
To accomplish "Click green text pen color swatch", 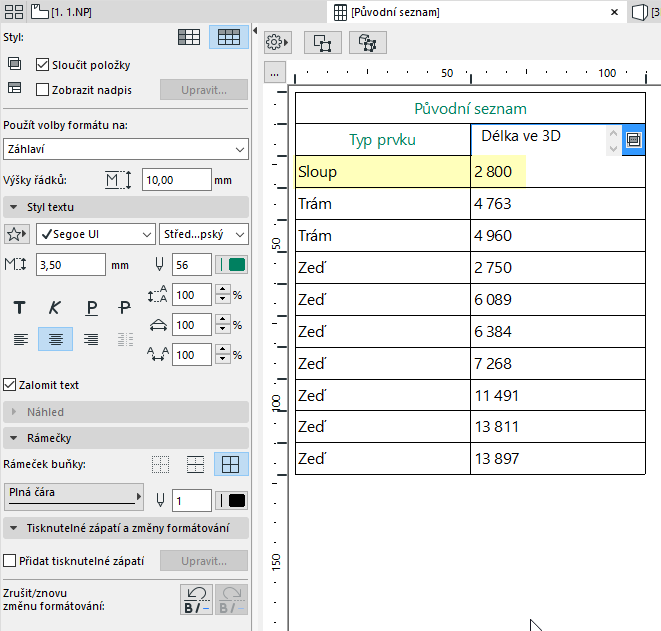I will 237,265.
